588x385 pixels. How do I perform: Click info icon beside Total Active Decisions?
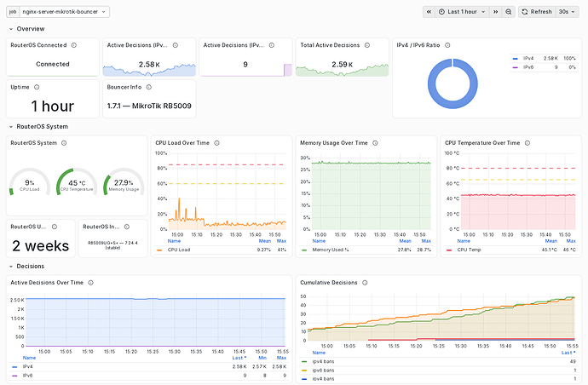pyautogui.click(x=367, y=45)
